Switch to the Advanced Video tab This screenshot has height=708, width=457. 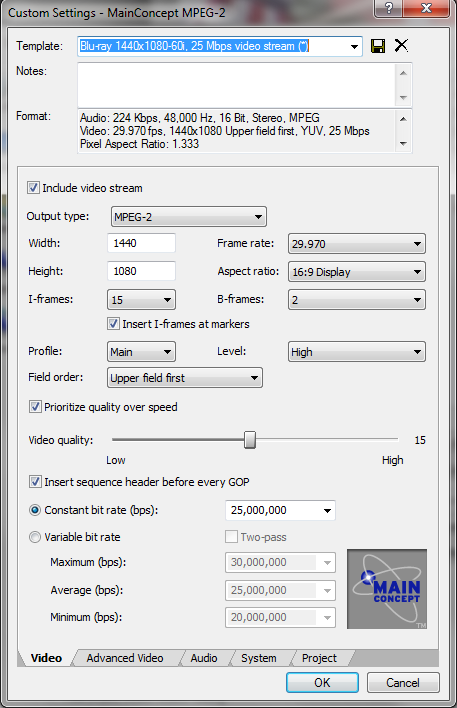pos(125,658)
